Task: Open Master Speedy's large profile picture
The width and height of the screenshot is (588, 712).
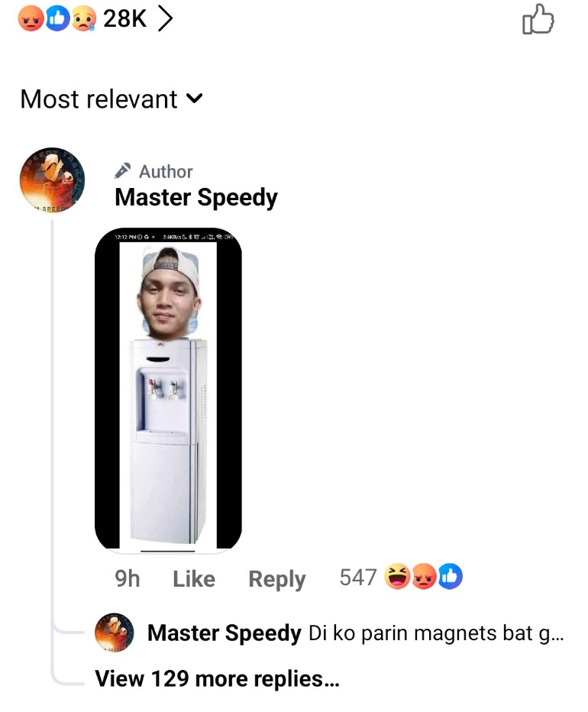Action: 52,180
